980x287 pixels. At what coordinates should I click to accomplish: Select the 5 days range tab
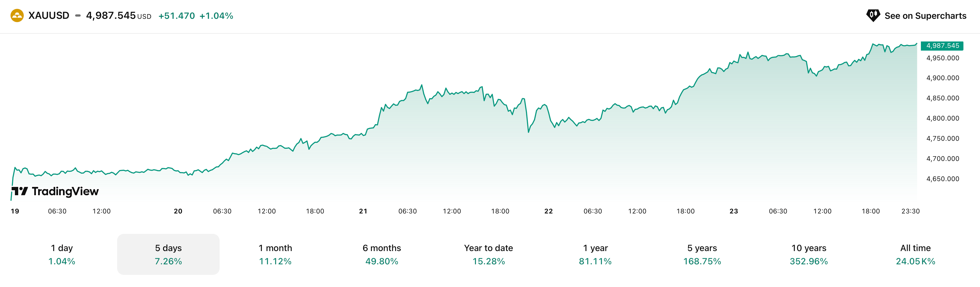point(168,254)
